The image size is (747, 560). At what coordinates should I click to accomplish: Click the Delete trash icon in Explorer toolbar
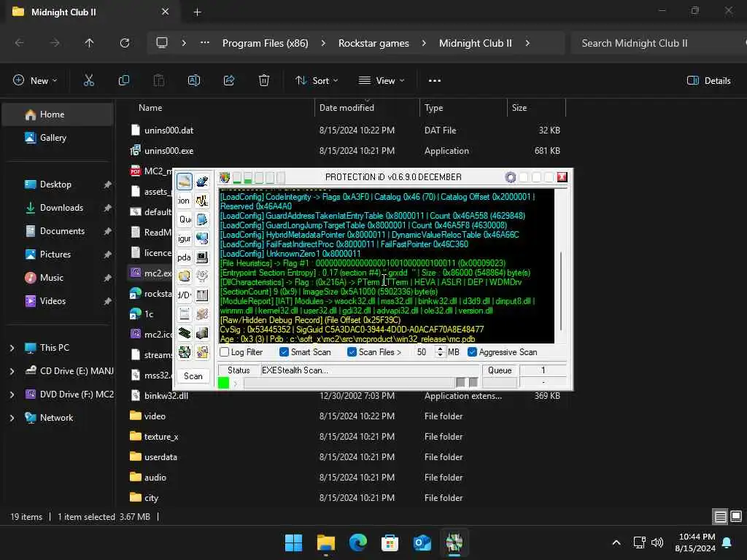click(x=264, y=80)
